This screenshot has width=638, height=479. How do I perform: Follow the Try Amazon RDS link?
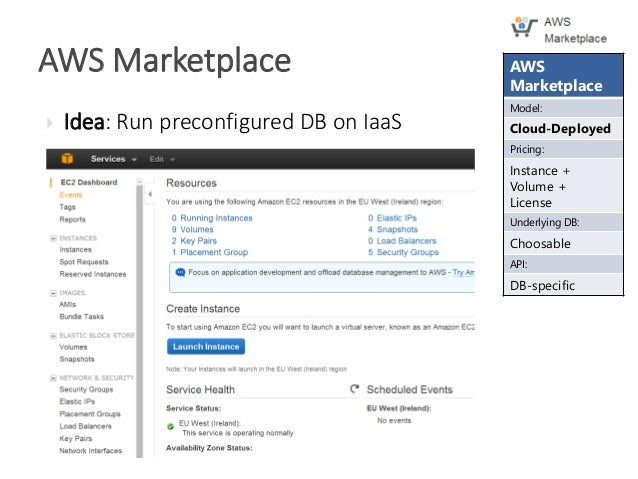pos(463,272)
